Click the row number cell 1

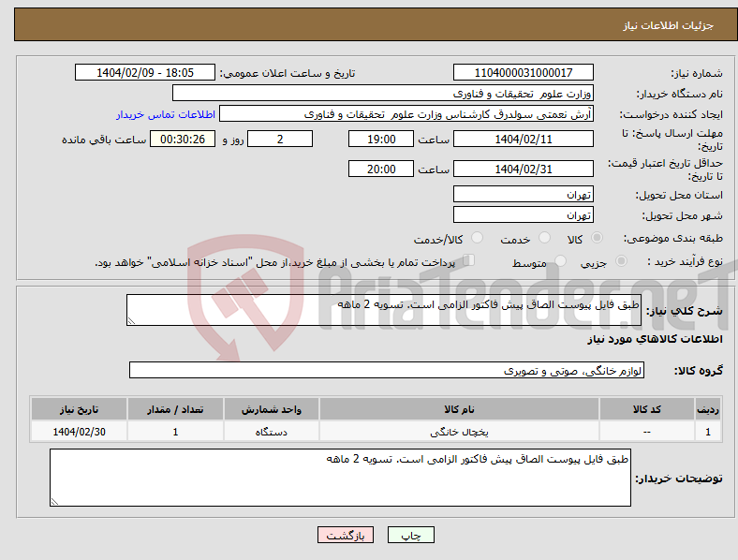[708, 431]
